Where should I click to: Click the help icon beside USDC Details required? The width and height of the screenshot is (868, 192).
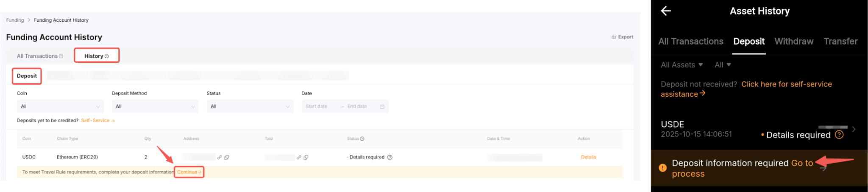(x=390, y=157)
